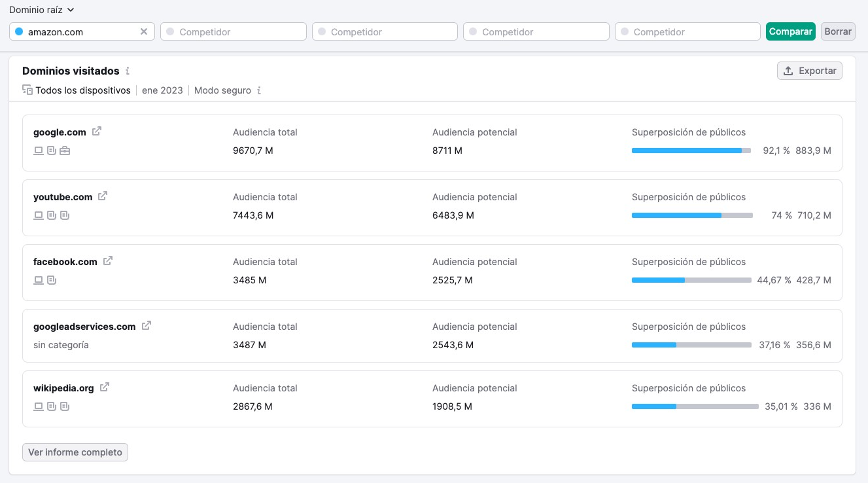The width and height of the screenshot is (868, 483).
Task: Click the google.com audience overlap bar
Action: coord(691,151)
